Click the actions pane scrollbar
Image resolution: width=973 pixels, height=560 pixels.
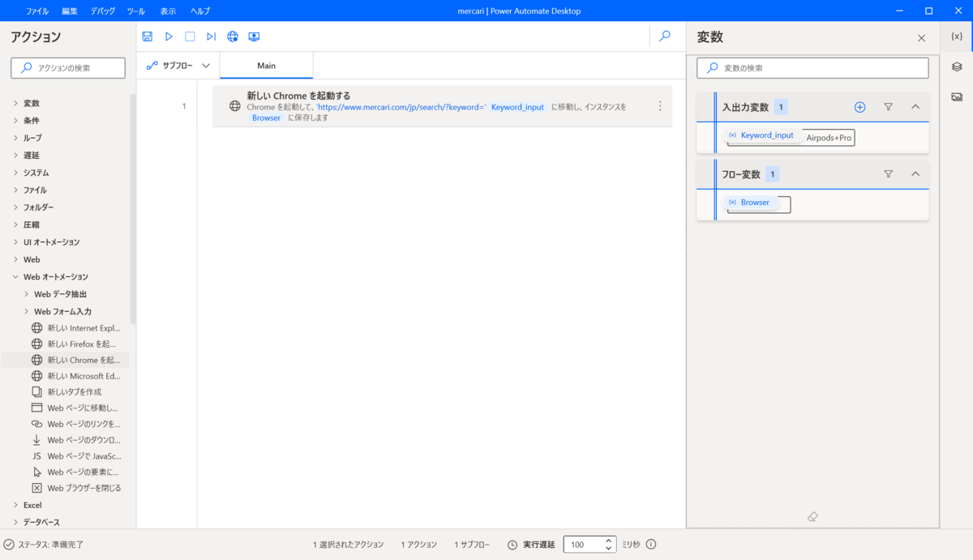(x=133, y=211)
